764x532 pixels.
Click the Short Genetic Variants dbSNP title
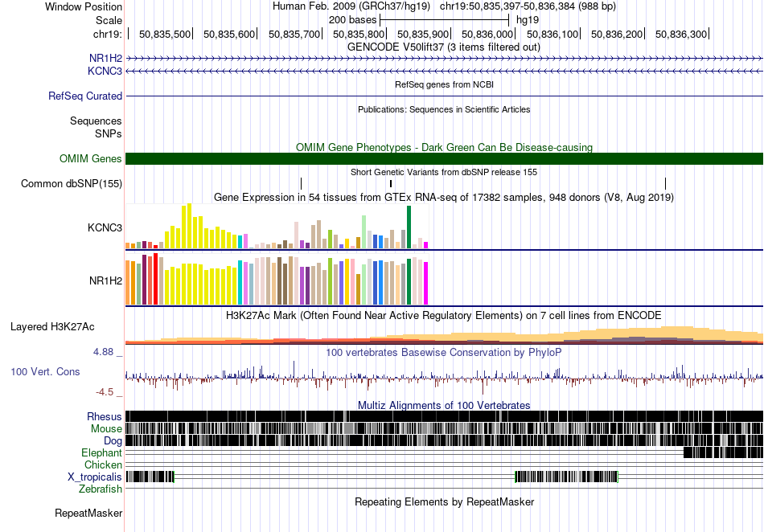[x=444, y=172]
